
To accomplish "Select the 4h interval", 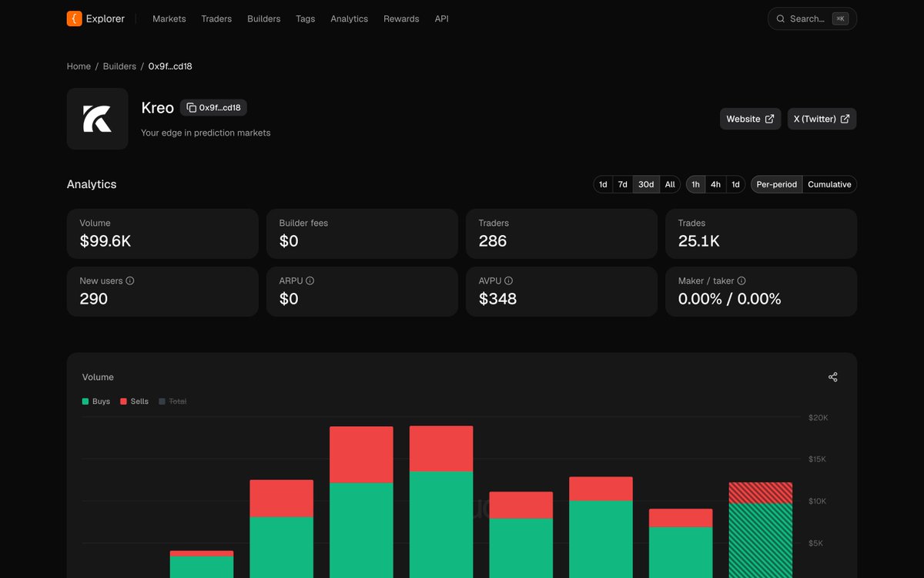I will (x=715, y=184).
